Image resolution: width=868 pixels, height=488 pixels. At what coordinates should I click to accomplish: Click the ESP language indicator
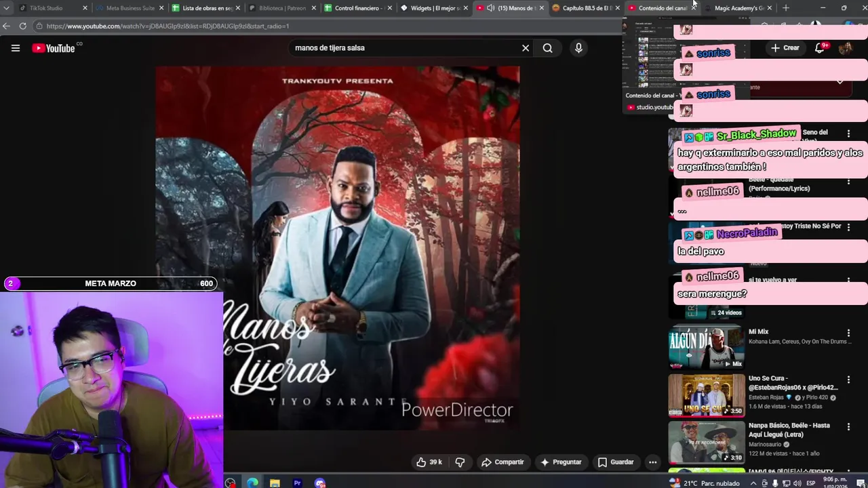(x=810, y=483)
